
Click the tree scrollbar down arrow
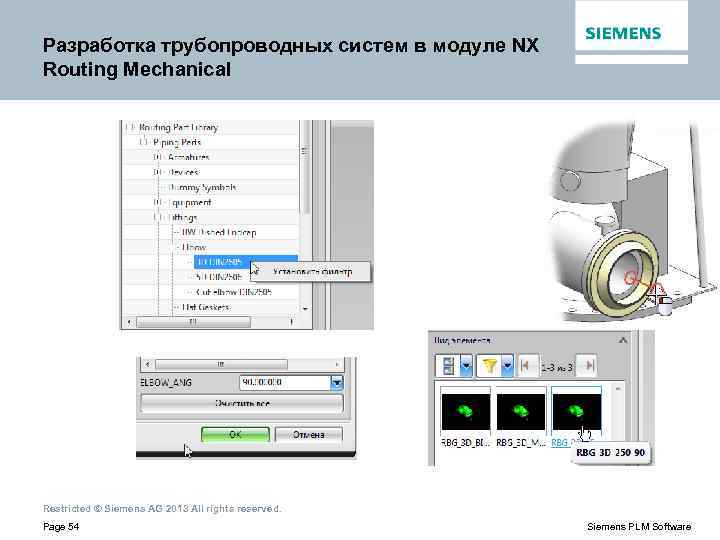click(305, 309)
